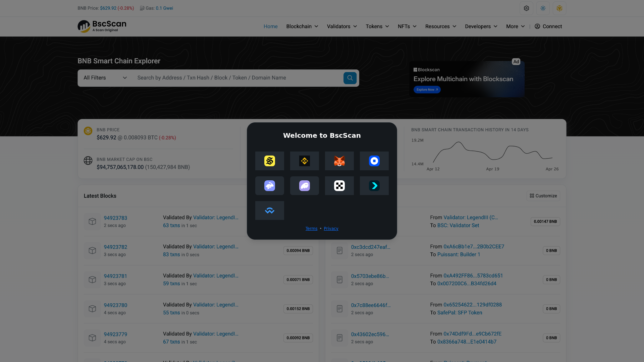Open address 0xA492FF86...5783cd651
Screen dimensions: 644x362
click(x=473, y=276)
